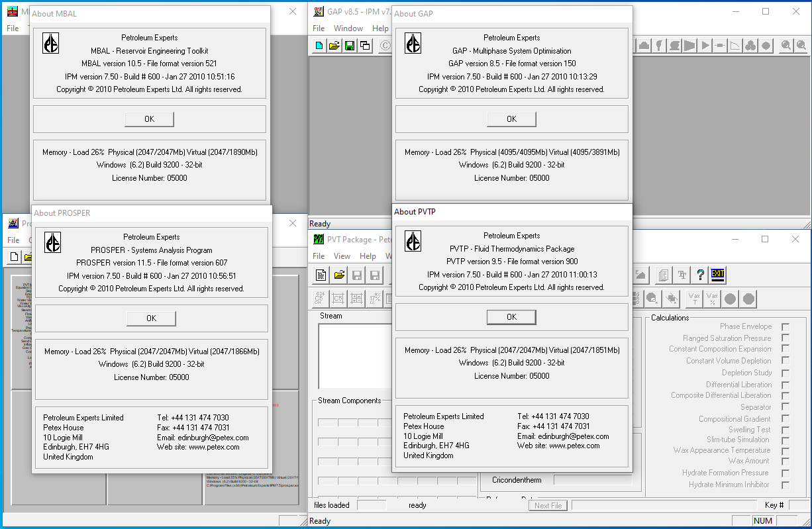The image size is (812, 529).
Task: Open Help menu in GAP
Action: [x=380, y=28]
